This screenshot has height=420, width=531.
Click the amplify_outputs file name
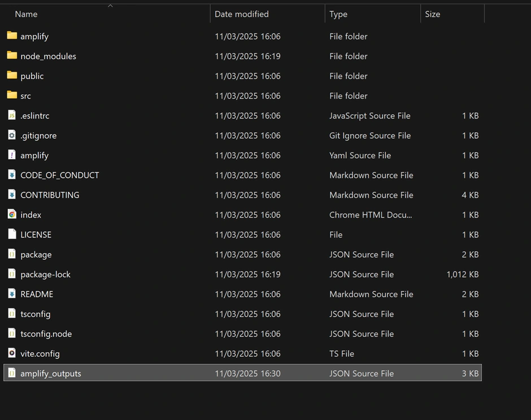point(51,373)
